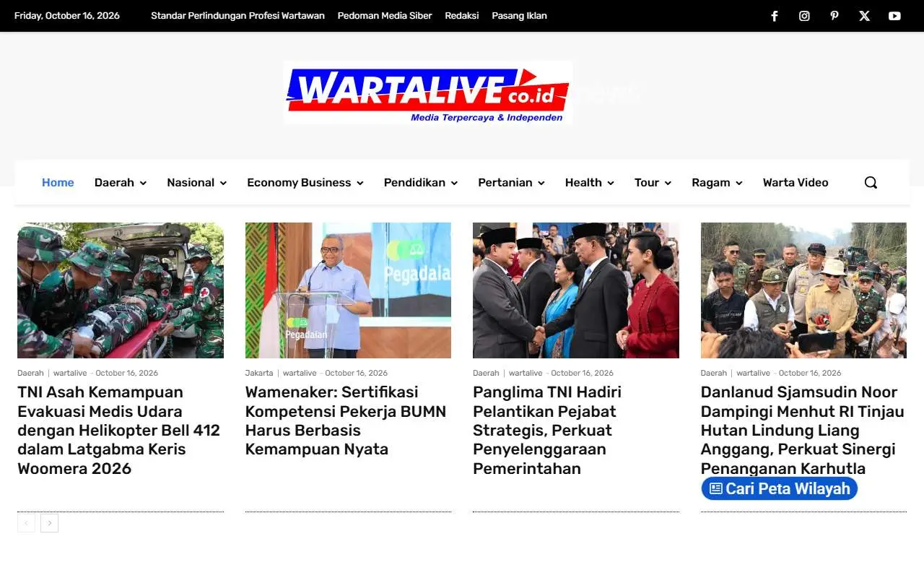924x578 pixels.
Task: Open the Warta Video menu item
Action: pos(796,183)
